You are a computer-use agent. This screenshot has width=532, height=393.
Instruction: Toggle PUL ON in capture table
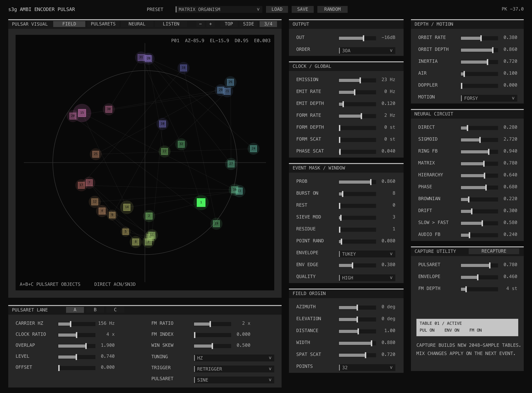[x=427, y=330]
